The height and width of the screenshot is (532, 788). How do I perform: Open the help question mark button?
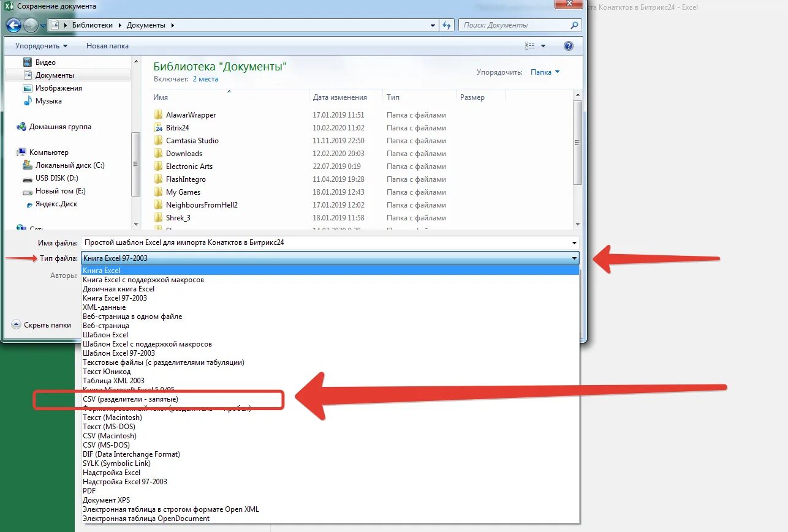[x=568, y=46]
